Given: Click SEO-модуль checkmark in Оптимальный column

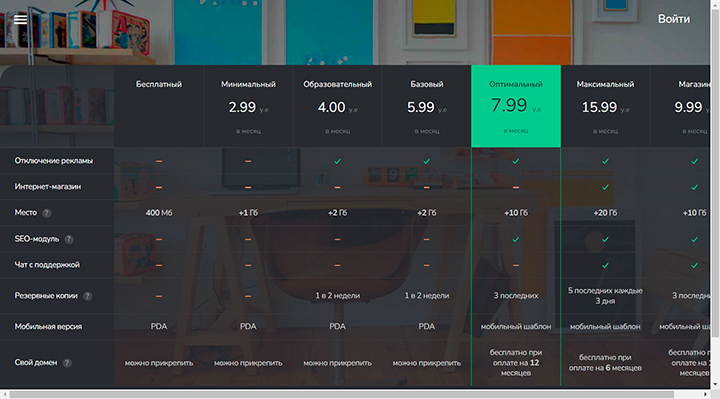Looking at the screenshot, I should (516, 239).
